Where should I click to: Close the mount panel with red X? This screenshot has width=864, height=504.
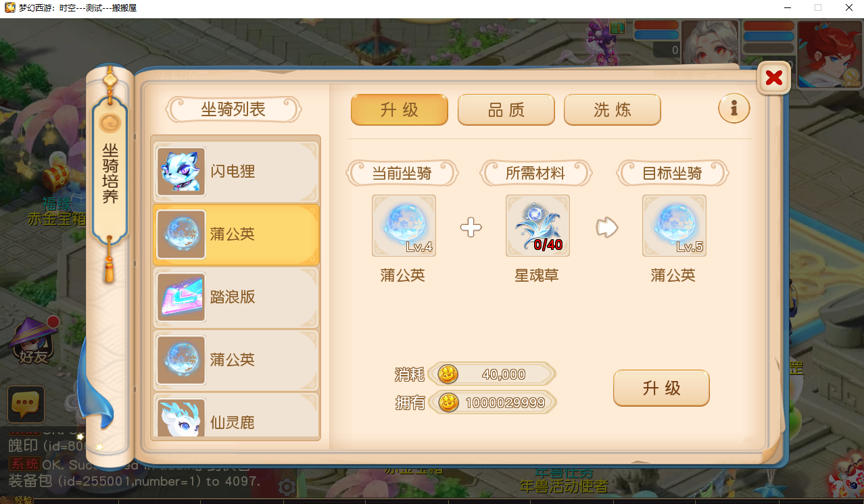[773, 78]
